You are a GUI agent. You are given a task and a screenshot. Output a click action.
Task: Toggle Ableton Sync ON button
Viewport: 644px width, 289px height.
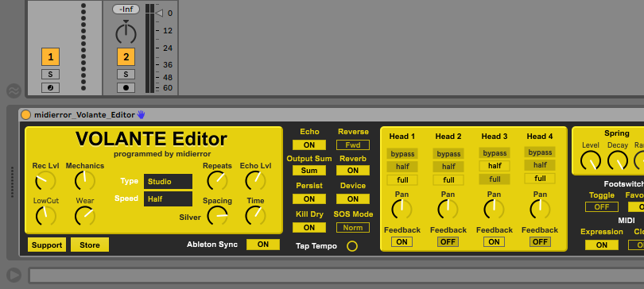click(263, 245)
